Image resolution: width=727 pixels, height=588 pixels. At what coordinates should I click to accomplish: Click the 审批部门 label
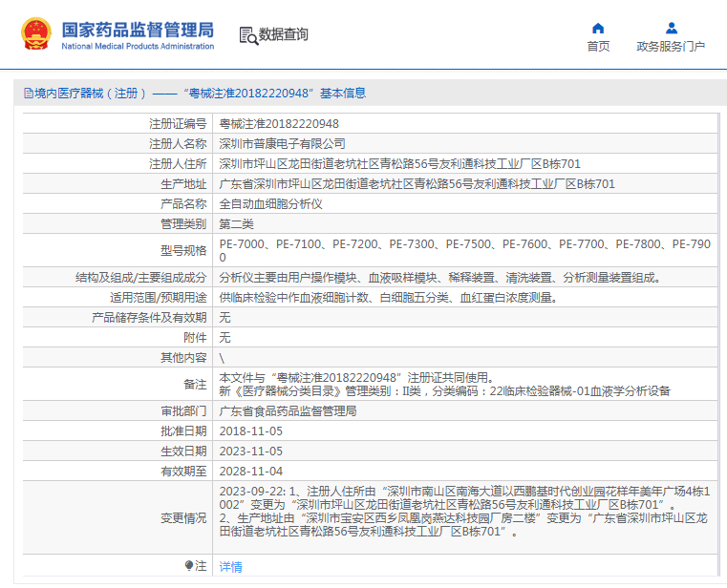click(x=183, y=411)
